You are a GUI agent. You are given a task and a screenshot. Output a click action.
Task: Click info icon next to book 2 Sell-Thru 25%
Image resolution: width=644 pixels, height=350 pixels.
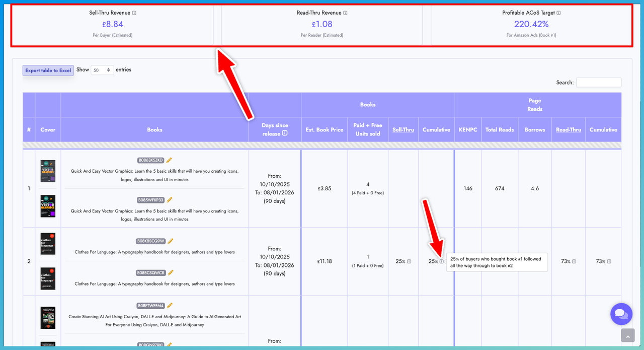[409, 261]
